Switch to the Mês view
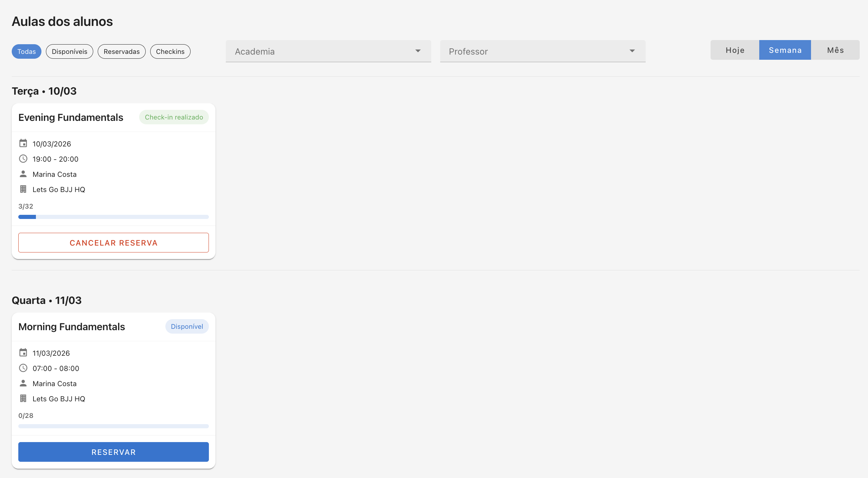The width and height of the screenshot is (868, 478). [x=835, y=50]
